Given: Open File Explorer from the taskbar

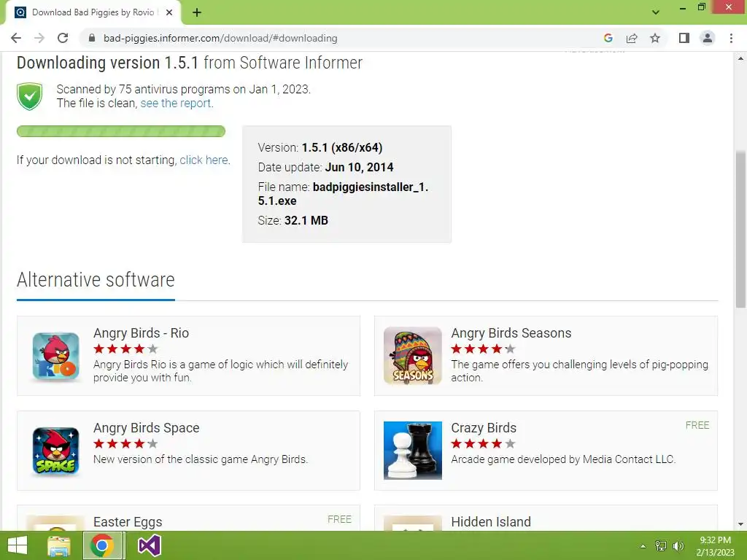Looking at the screenshot, I should click(59, 545).
